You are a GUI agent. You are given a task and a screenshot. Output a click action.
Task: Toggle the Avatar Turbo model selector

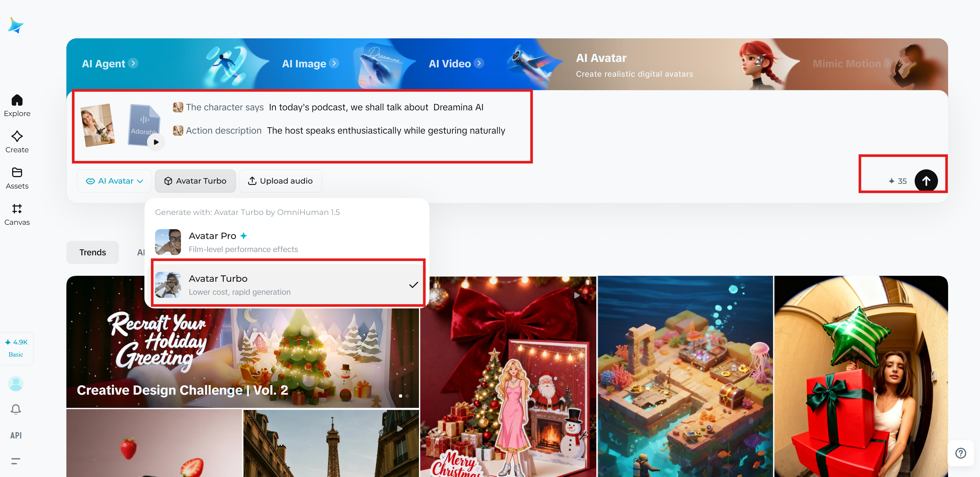tap(195, 181)
